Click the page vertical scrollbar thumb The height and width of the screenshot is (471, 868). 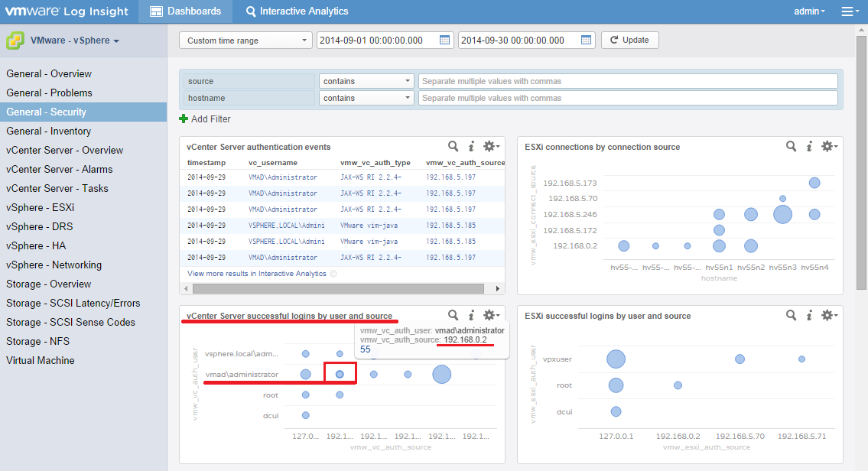pos(861,163)
